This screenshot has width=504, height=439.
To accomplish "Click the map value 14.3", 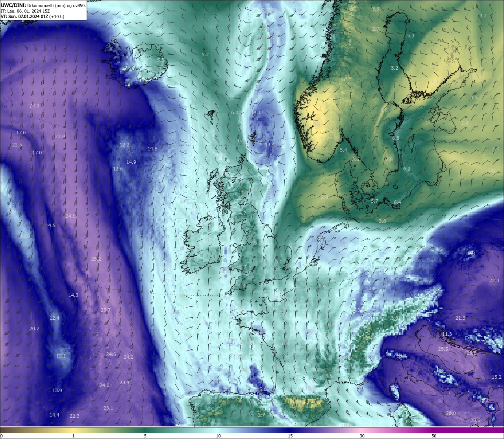I will pyautogui.click(x=73, y=295).
